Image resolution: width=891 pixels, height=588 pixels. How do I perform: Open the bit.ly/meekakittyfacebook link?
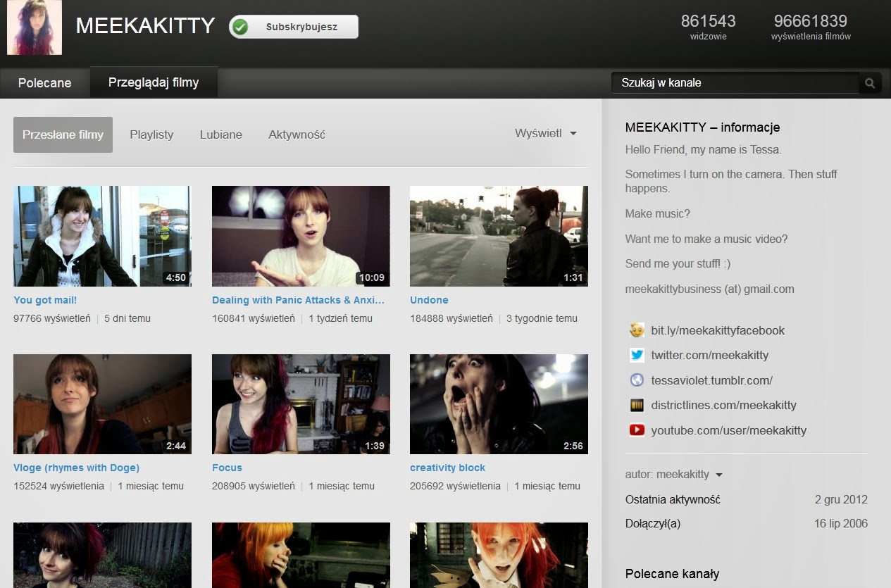coord(718,330)
